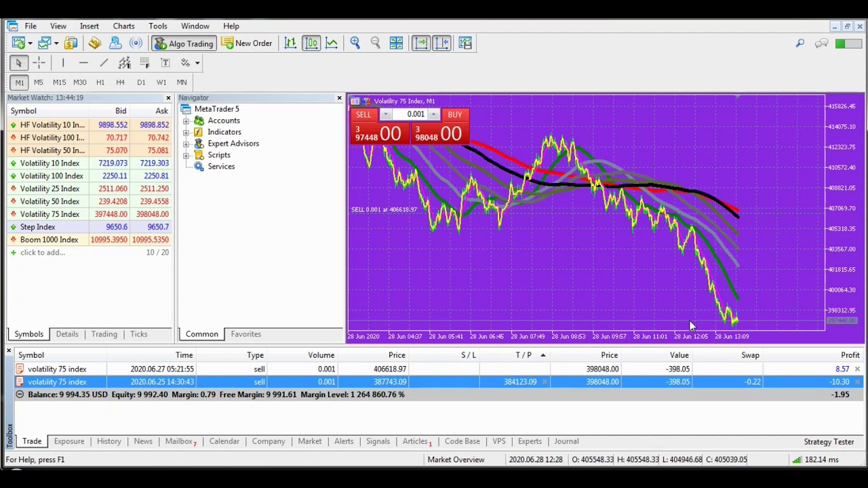Click the red SELL button

(363, 115)
